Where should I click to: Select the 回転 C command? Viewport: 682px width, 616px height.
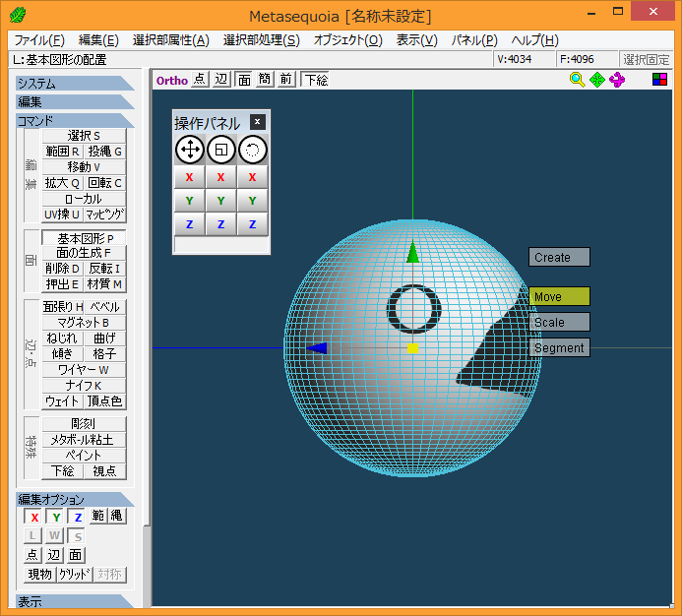click(105, 183)
